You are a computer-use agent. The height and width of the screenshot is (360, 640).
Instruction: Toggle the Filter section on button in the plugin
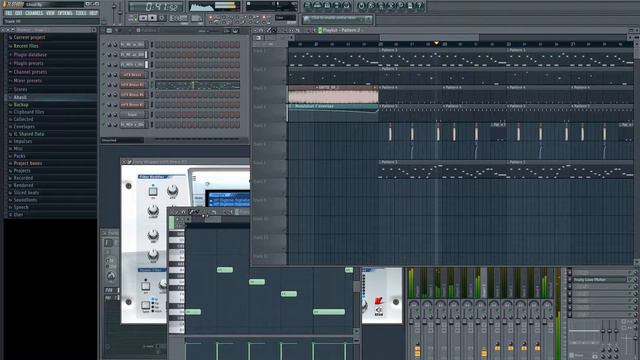tap(153, 191)
